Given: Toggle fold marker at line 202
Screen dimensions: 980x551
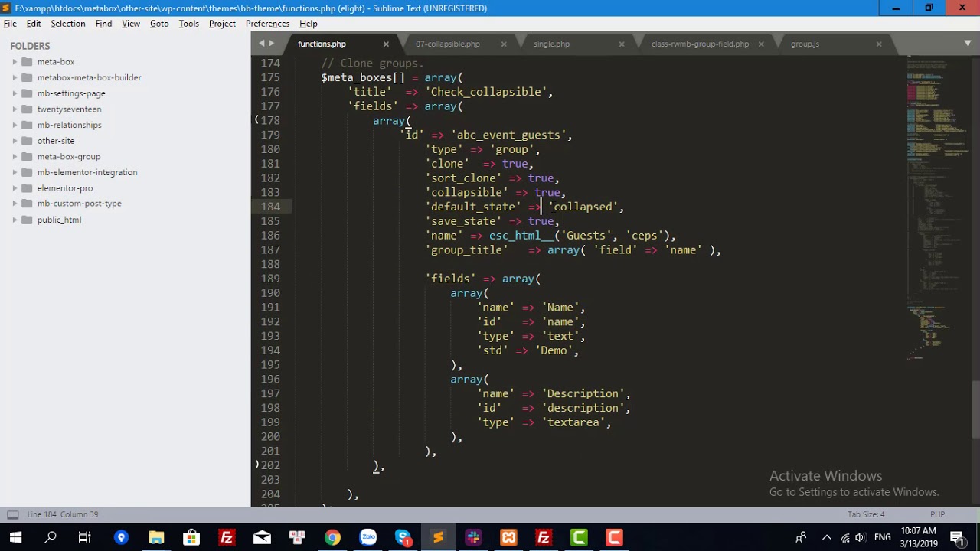Looking at the screenshot, I should (x=256, y=465).
